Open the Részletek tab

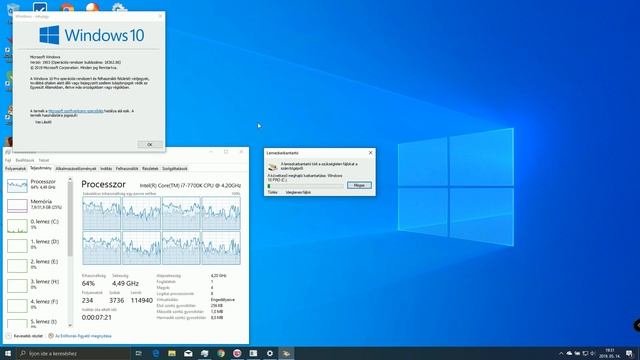[150, 169]
